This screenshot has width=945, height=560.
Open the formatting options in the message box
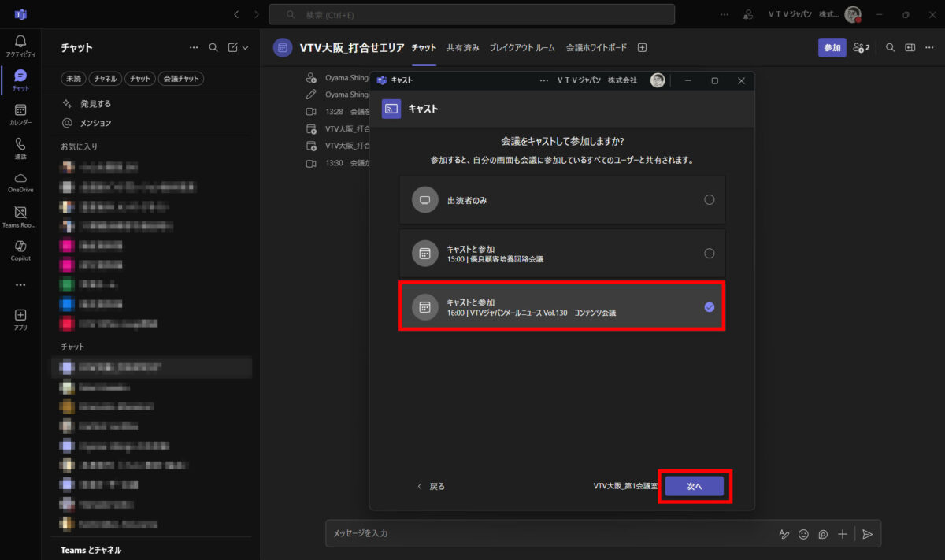pyautogui.click(x=784, y=534)
